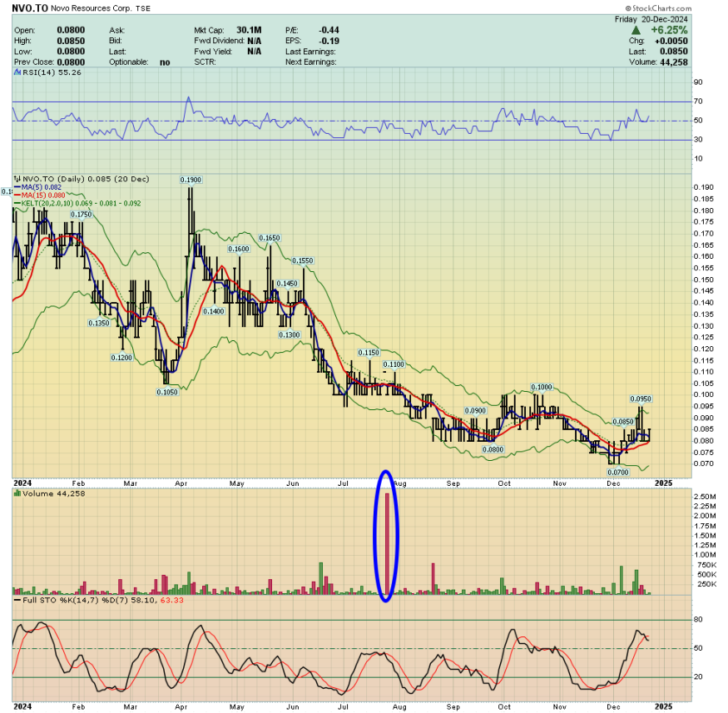The width and height of the screenshot is (728, 713).
Task: Click the 0.0950 price label
Action: 641,399
